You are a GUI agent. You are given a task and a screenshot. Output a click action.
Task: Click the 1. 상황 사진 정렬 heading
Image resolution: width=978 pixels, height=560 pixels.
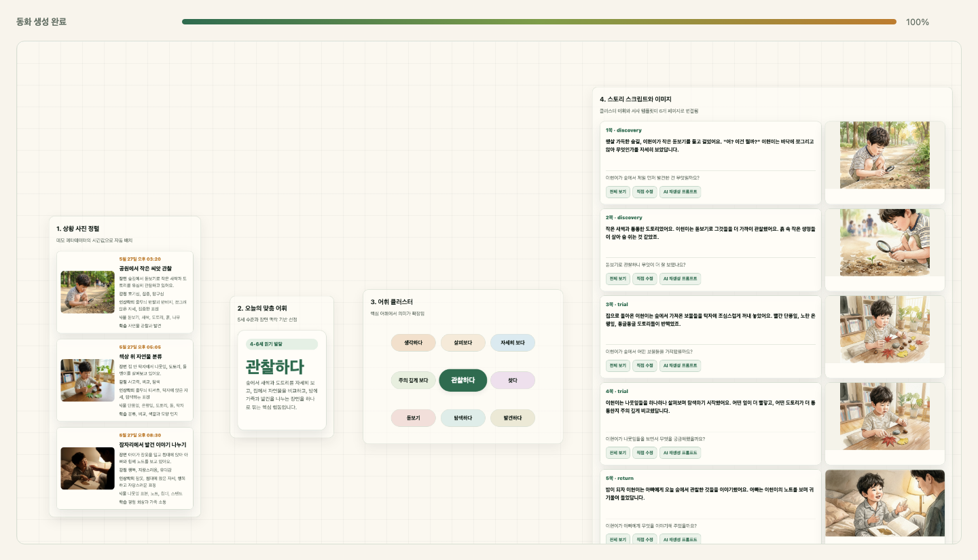coord(77,229)
